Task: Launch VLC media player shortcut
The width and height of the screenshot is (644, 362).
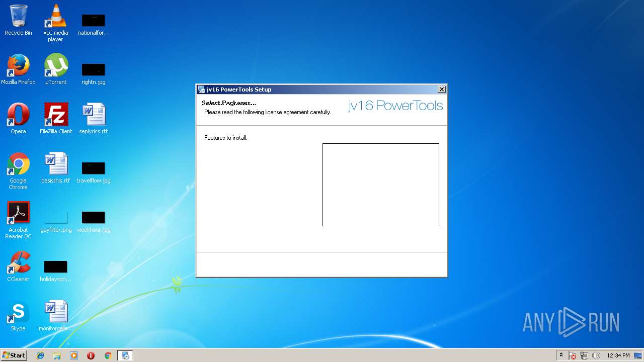Action: tap(55, 23)
